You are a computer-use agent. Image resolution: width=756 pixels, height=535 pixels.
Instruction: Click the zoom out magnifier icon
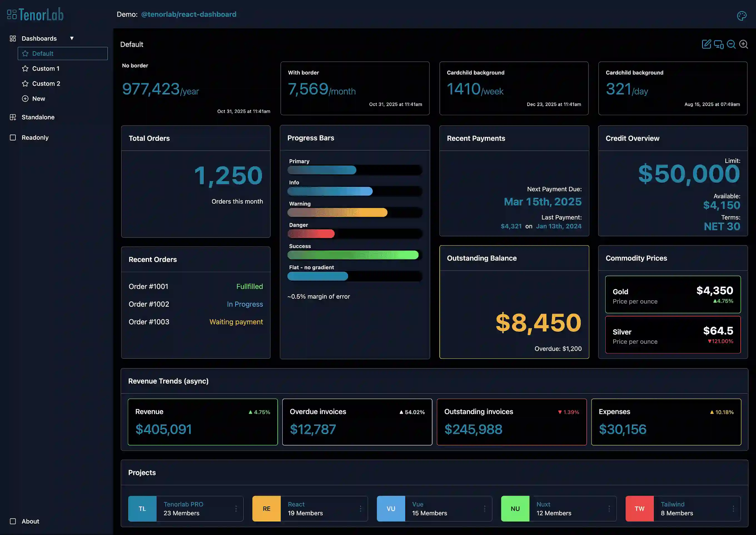tap(731, 44)
